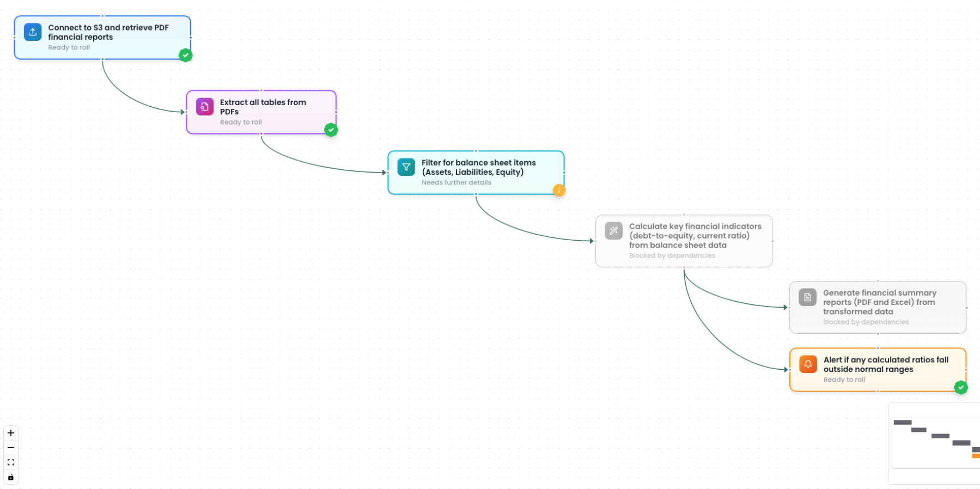The width and height of the screenshot is (980, 489).
Task: Click the gray document report icon
Action: [807, 297]
